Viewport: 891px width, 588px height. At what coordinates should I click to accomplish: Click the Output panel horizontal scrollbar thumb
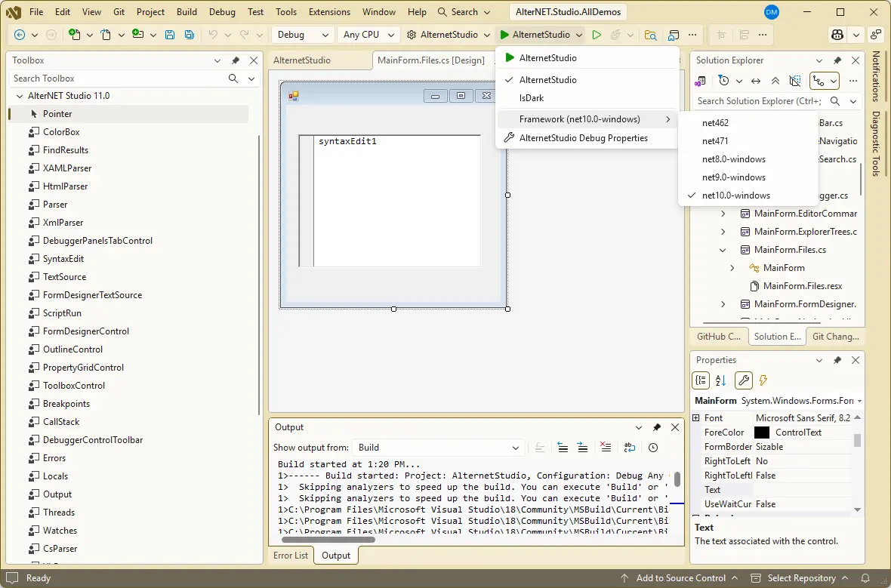(328, 539)
